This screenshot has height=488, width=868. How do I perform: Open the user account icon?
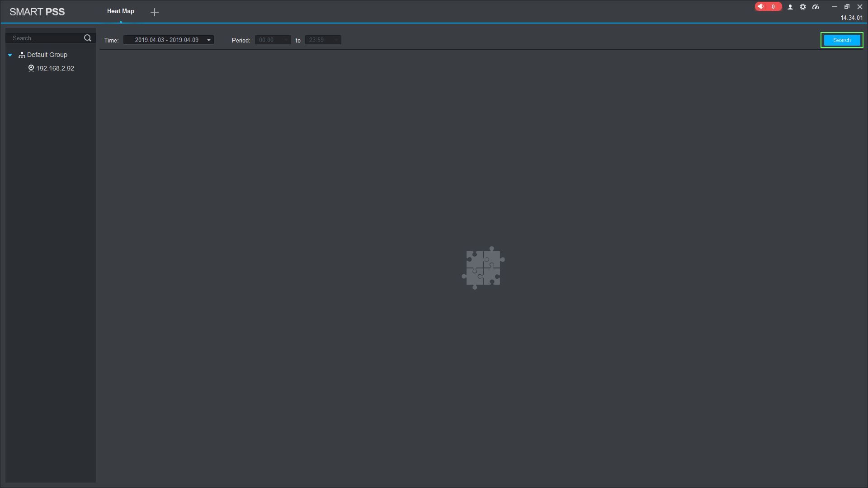(790, 7)
